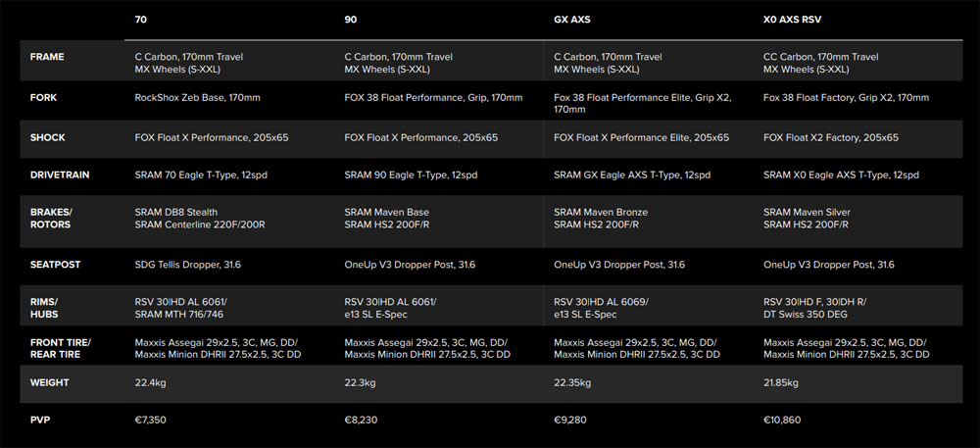Select the X0 AXS RSV column header
Viewport: 980px width, 448px height.
click(792, 20)
